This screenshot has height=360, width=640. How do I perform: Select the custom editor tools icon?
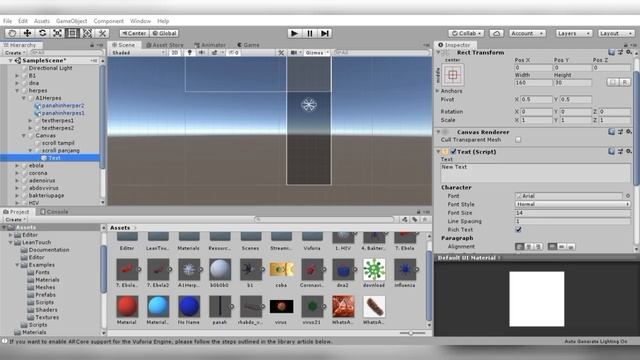[102, 33]
